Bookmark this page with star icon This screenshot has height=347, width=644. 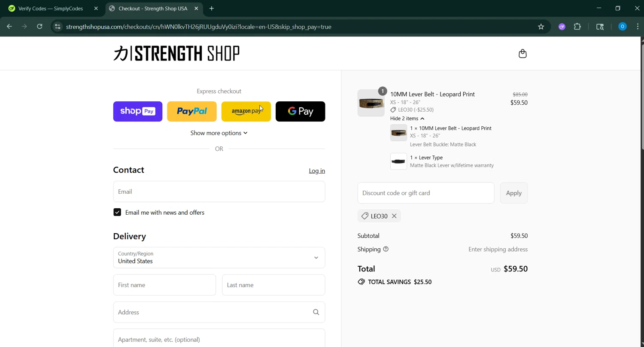click(x=541, y=27)
